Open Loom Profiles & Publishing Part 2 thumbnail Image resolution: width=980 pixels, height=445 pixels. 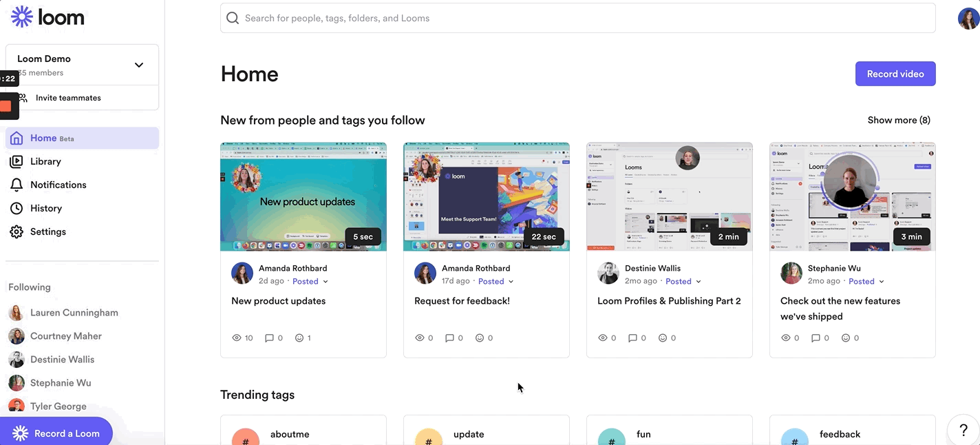[x=669, y=197]
